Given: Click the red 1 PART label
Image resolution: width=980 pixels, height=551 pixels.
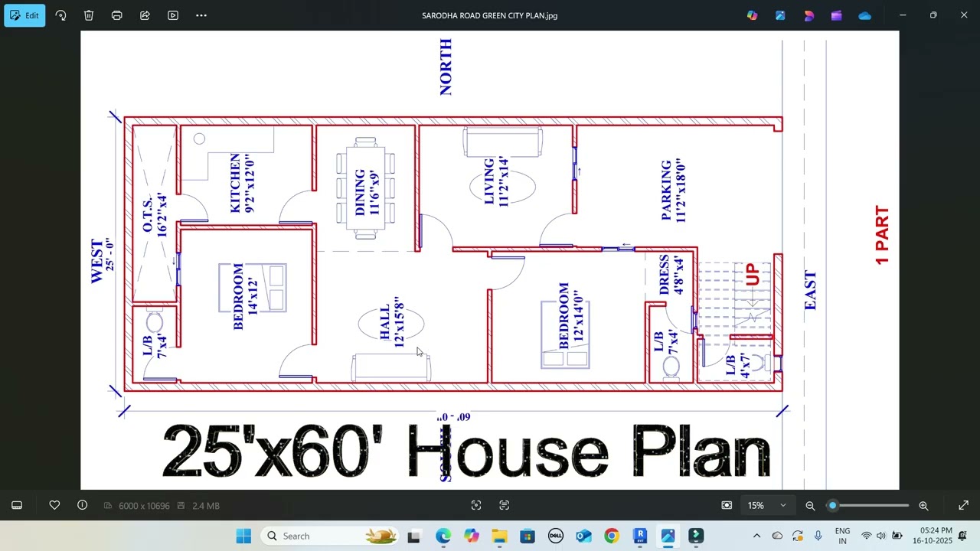Looking at the screenshot, I should click(882, 235).
